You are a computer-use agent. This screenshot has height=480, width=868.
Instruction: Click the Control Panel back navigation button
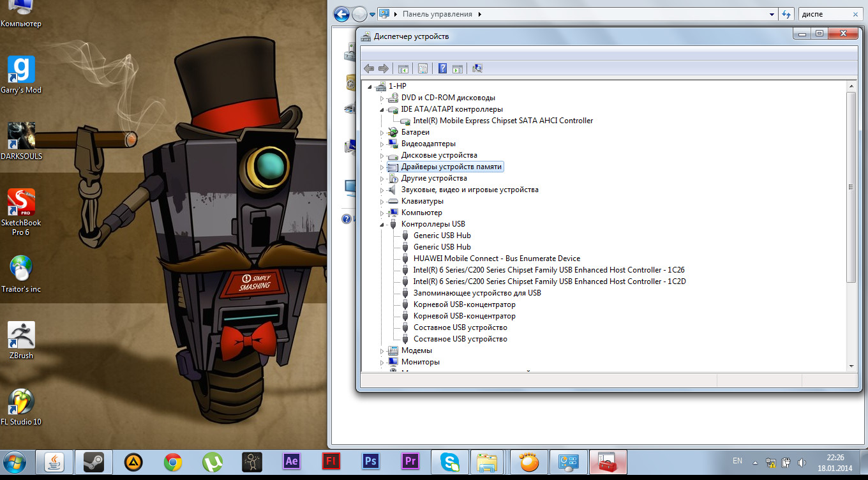point(341,14)
